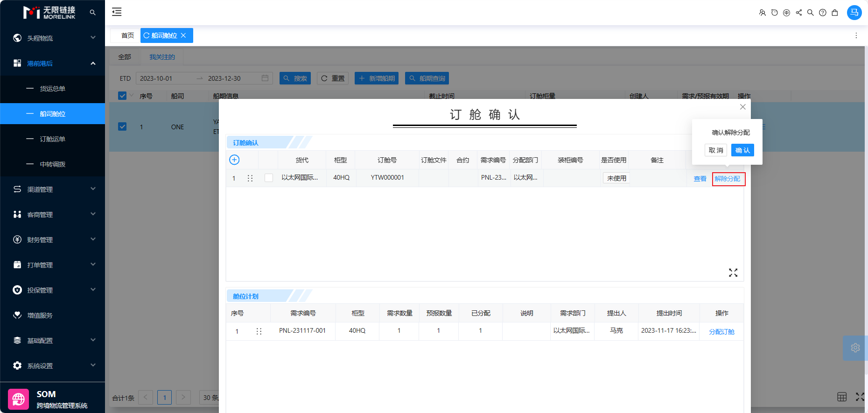Click the MORELINK logo
Viewport: 868px width, 413px height.
(x=49, y=13)
